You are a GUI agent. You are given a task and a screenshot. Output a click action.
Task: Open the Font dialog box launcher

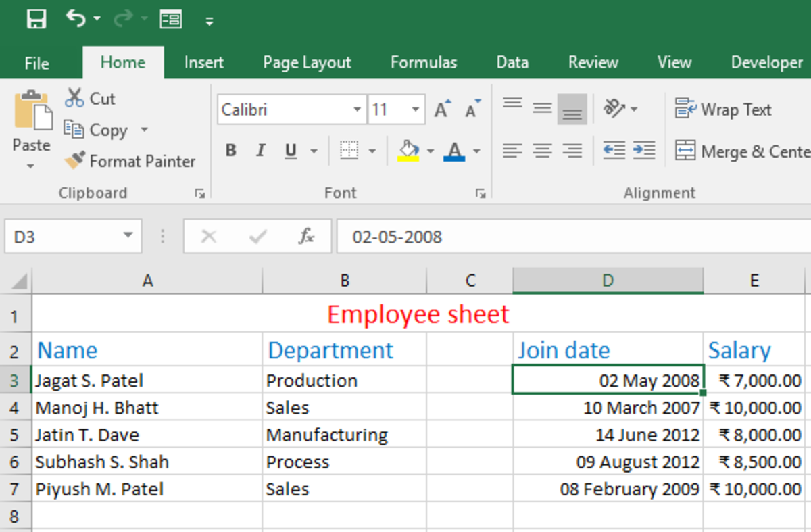tap(481, 193)
